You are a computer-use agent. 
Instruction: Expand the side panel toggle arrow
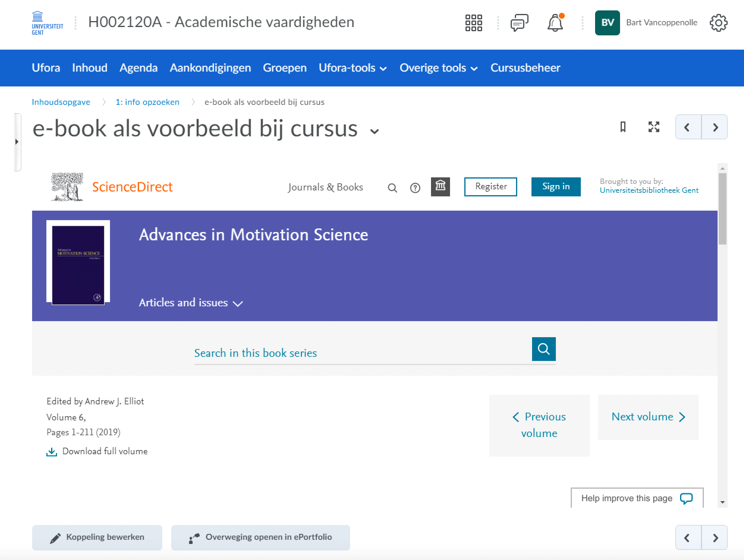point(17,142)
